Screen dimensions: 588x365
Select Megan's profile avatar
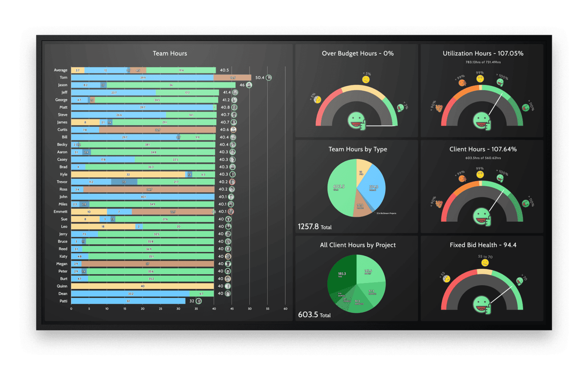point(228,264)
